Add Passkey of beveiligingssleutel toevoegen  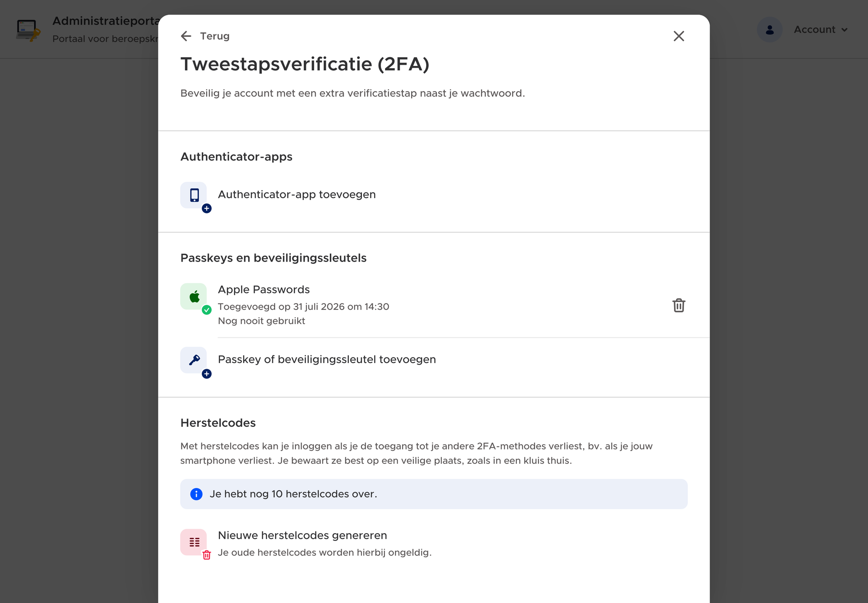327,359
